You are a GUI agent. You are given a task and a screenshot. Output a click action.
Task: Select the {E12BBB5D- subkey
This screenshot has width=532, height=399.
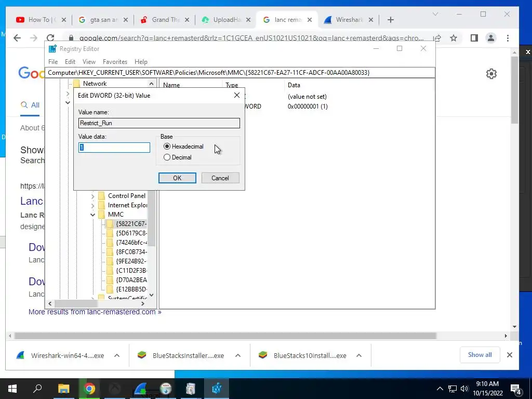tap(131, 289)
